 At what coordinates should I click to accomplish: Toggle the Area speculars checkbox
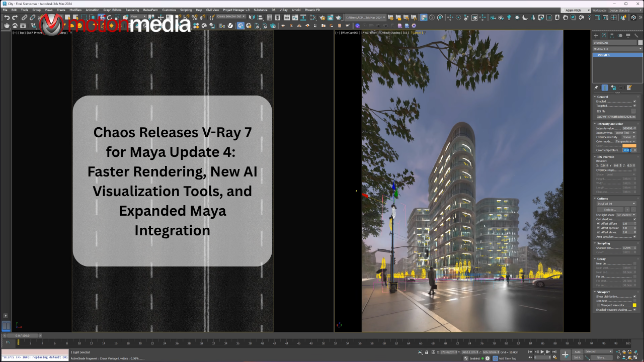click(x=634, y=236)
